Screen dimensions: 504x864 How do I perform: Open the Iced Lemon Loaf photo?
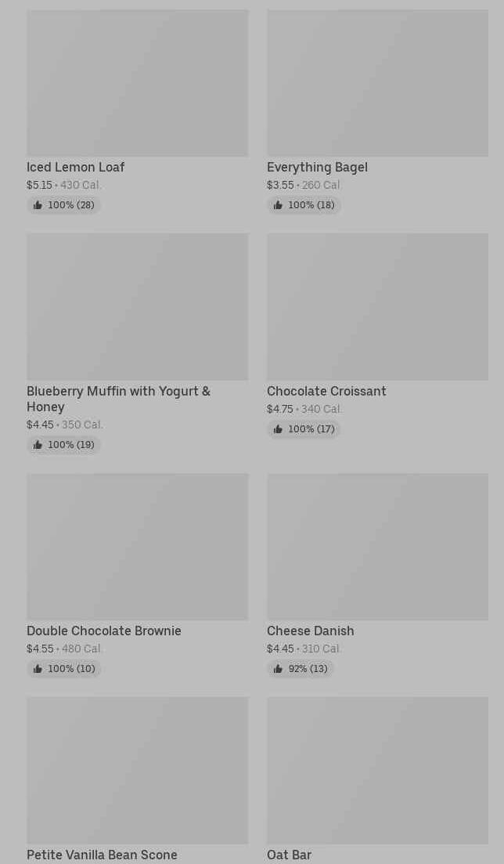point(137,83)
